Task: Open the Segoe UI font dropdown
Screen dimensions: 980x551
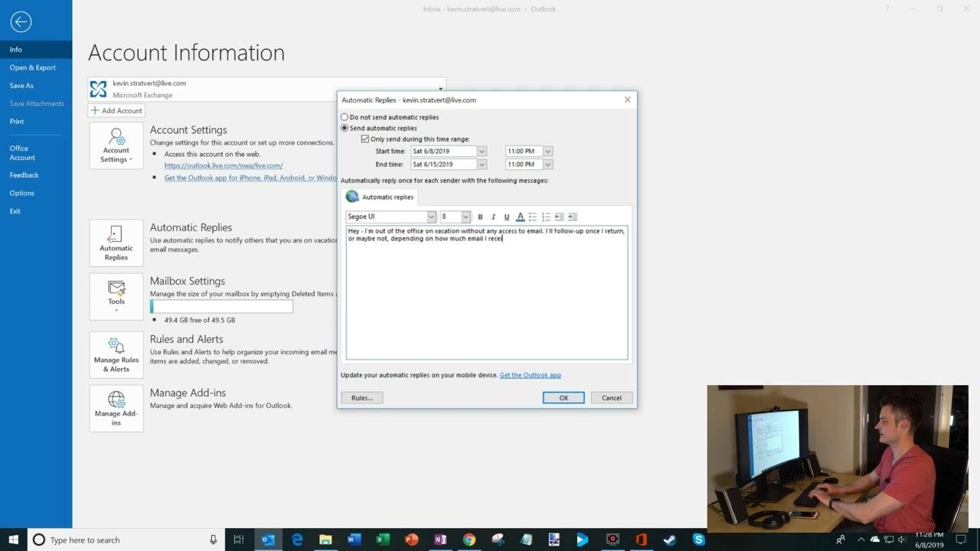Action: [431, 217]
